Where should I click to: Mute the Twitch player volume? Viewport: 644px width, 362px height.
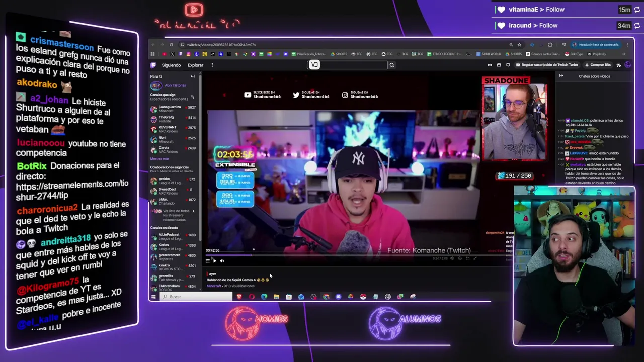(222, 261)
